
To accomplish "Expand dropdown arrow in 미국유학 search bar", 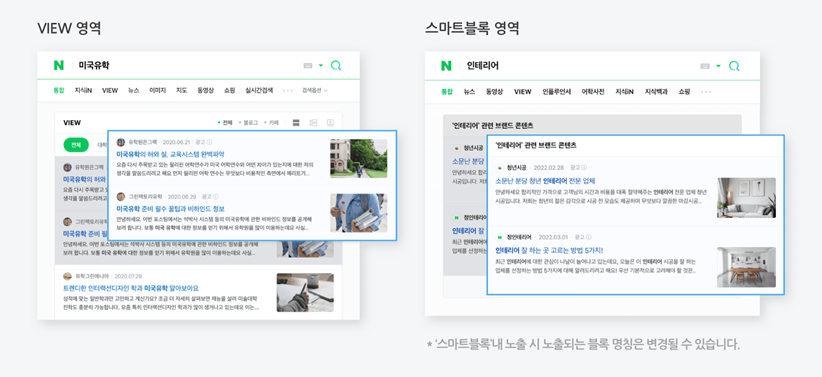I will [x=321, y=66].
